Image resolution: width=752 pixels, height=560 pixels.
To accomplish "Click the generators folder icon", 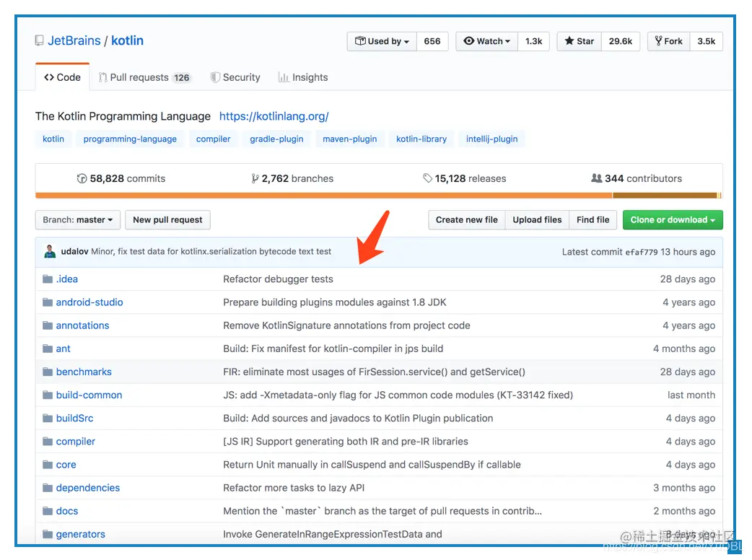I will pyautogui.click(x=48, y=534).
